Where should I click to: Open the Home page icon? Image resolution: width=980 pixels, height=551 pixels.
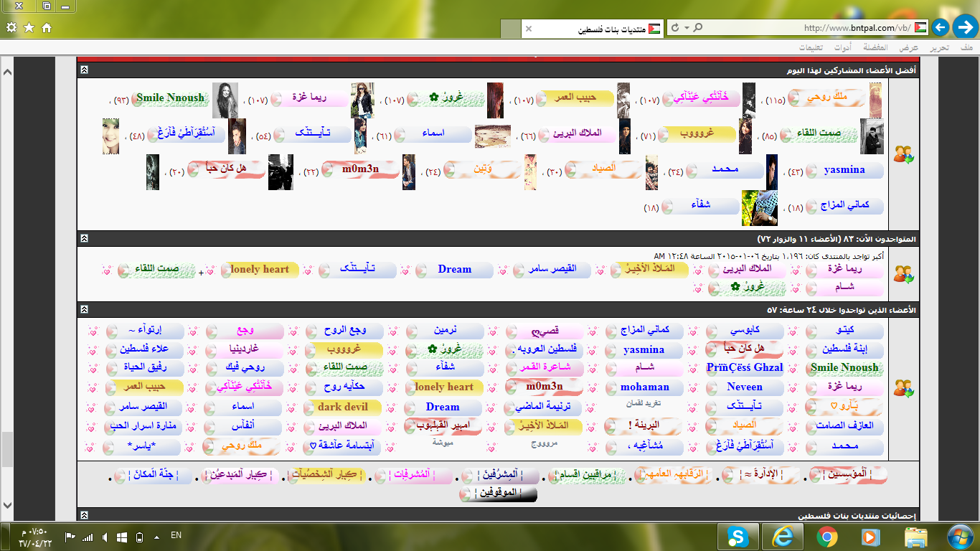click(x=47, y=27)
